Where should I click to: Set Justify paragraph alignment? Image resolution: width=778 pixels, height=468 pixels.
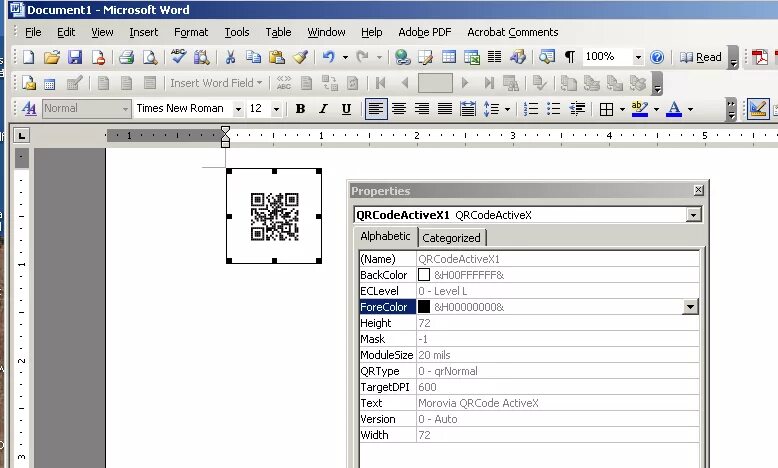click(x=445, y=109)
